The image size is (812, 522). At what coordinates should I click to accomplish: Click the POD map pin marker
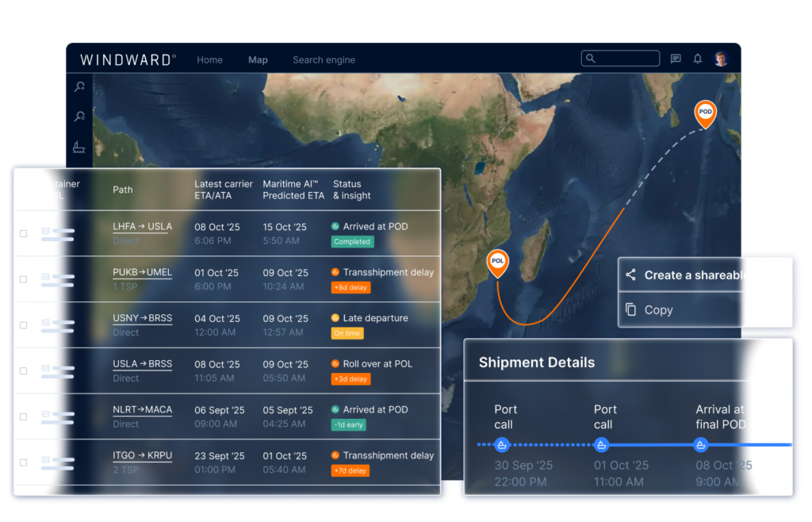[x=705, y=114]
